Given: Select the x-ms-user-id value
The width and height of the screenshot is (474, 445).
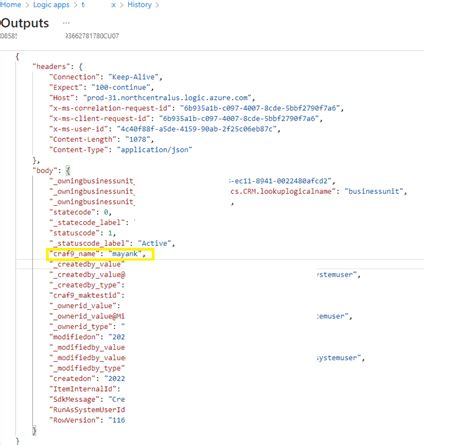Looking at the screenshot, I should (197, 129).
